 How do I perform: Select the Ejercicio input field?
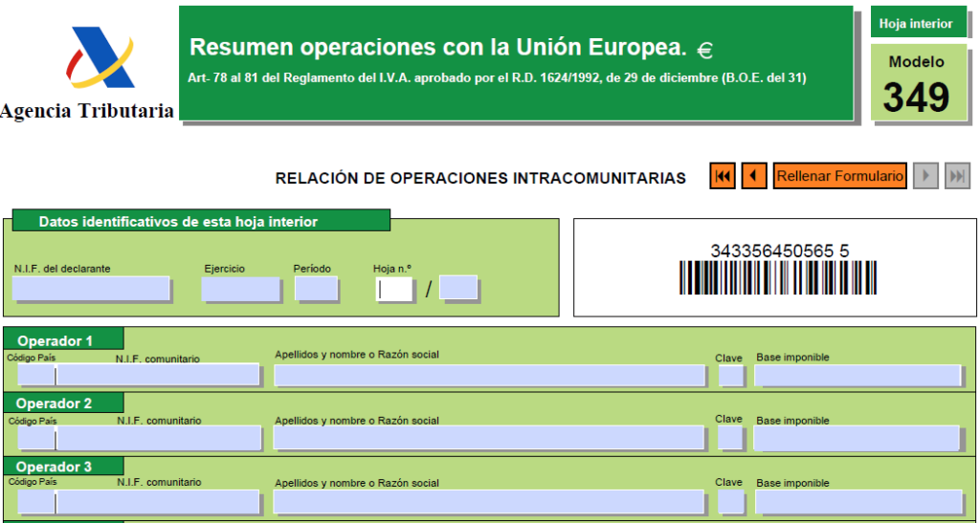coord(240,290)
